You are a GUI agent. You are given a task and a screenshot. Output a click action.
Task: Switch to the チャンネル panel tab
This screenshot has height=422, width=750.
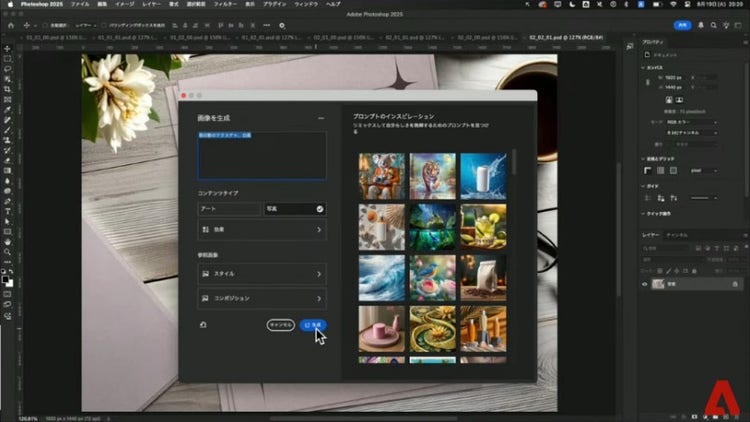point(677,234)
